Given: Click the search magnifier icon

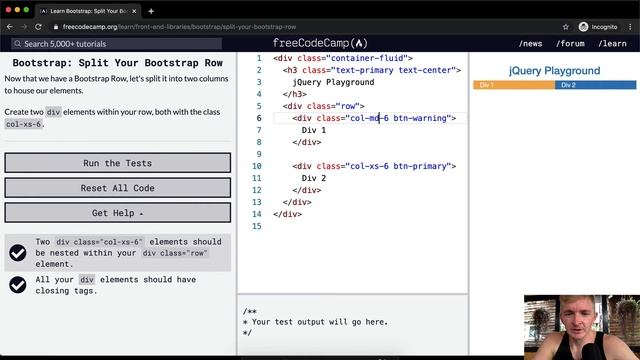Looking at the screenshot, I should (x=17, y=44).
